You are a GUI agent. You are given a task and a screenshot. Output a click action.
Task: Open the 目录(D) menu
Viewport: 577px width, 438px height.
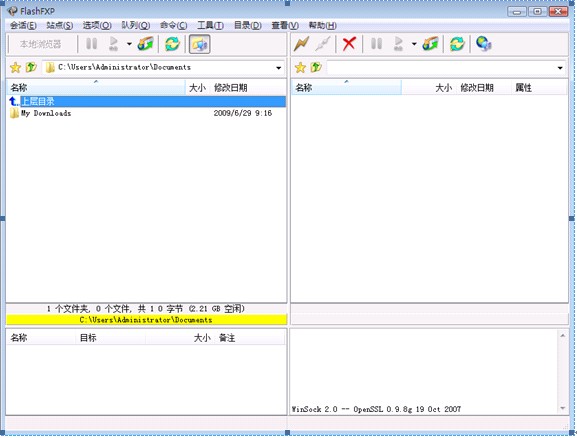click(248, 25)
